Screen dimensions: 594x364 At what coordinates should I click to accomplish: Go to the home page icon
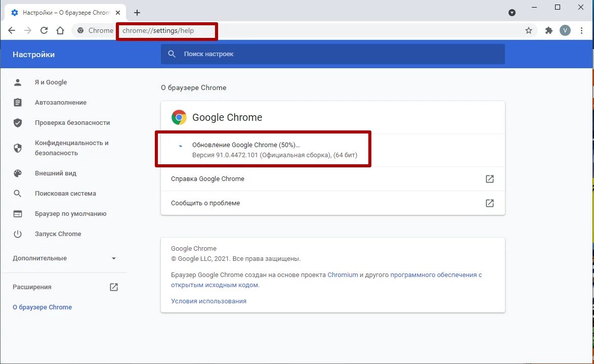60,30
